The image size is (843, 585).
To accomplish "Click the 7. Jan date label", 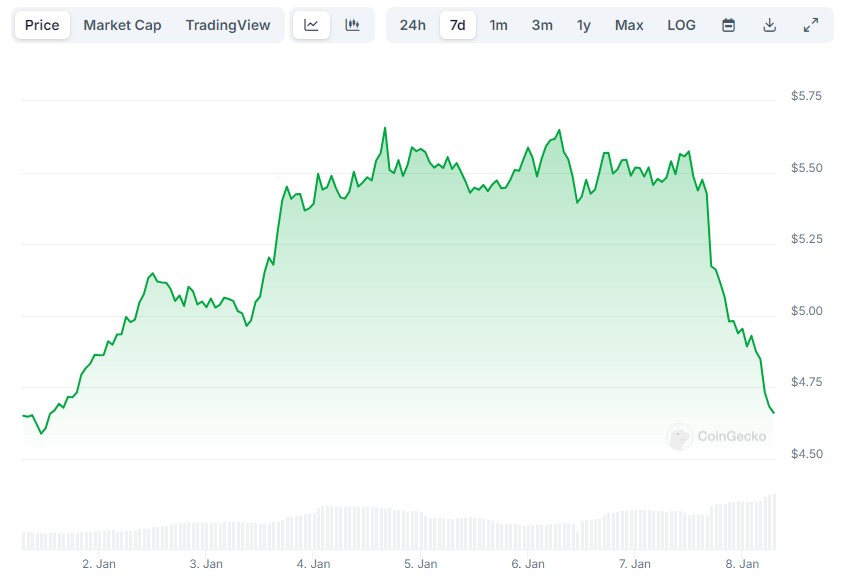I will point(634,563).
